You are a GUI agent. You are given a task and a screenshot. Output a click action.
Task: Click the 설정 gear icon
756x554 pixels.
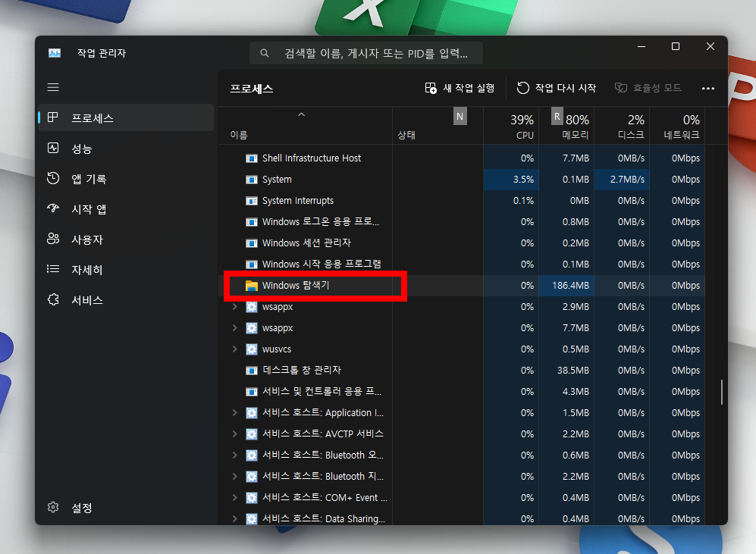[53, 507]
